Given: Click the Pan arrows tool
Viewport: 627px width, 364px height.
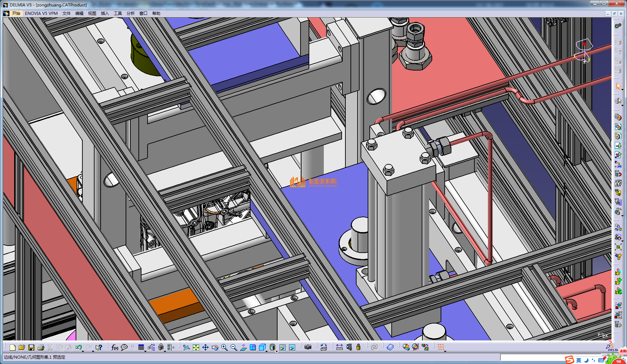Looking at the screenshot, I should pos(205,347).
